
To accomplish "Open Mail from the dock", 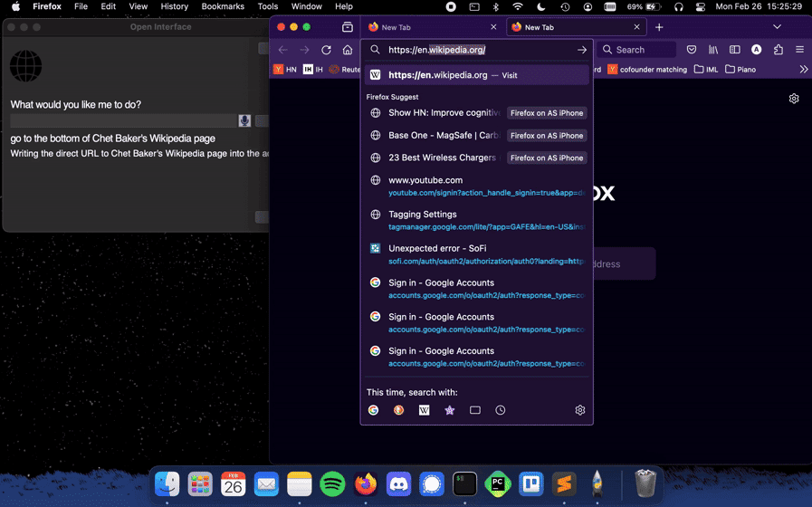I will click(x=266, y=484).
